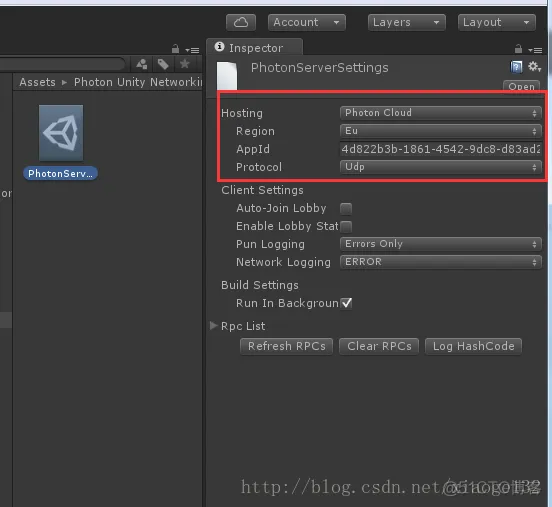
Task: Enable the Auto-Join Lobby checkbox
Action: (346, 208)
